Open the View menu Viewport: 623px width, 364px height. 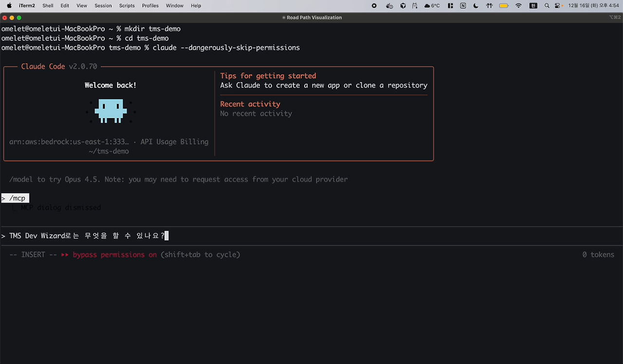[82, 6]
